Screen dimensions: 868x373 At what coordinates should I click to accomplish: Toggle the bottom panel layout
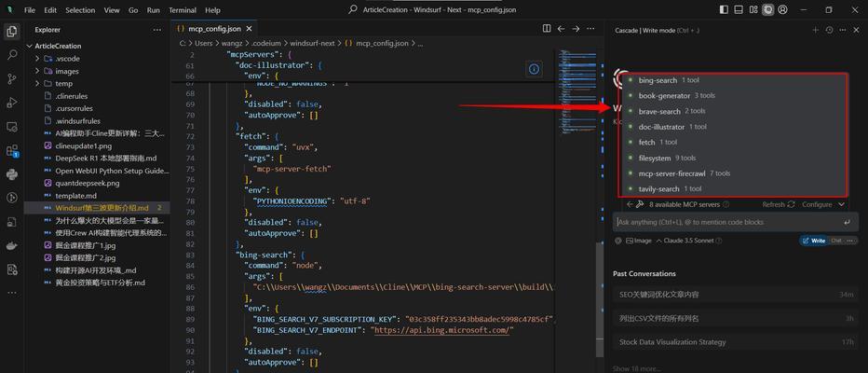click(739, 10)
